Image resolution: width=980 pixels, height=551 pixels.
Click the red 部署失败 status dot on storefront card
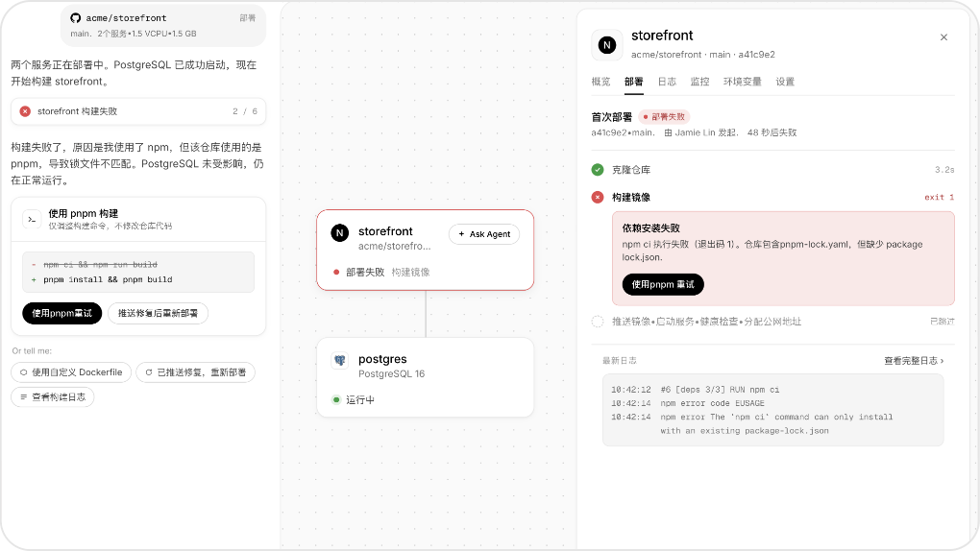(336, 273)
